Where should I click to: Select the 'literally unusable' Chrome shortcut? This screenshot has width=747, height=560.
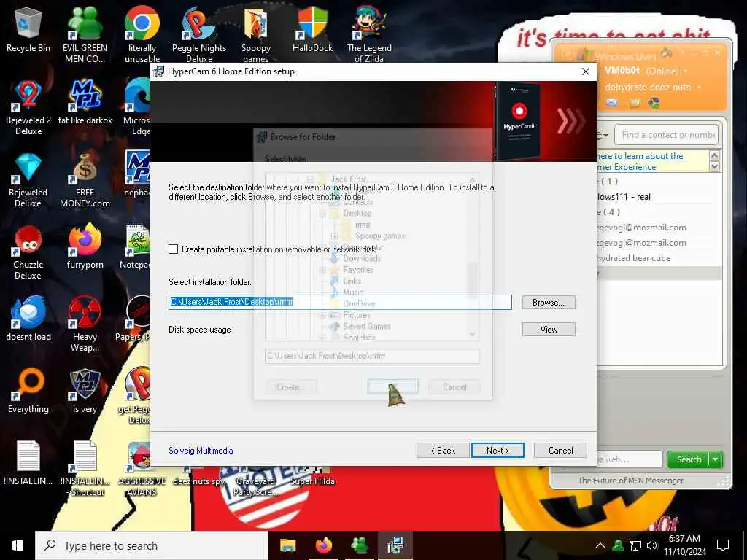coord(142,34)
